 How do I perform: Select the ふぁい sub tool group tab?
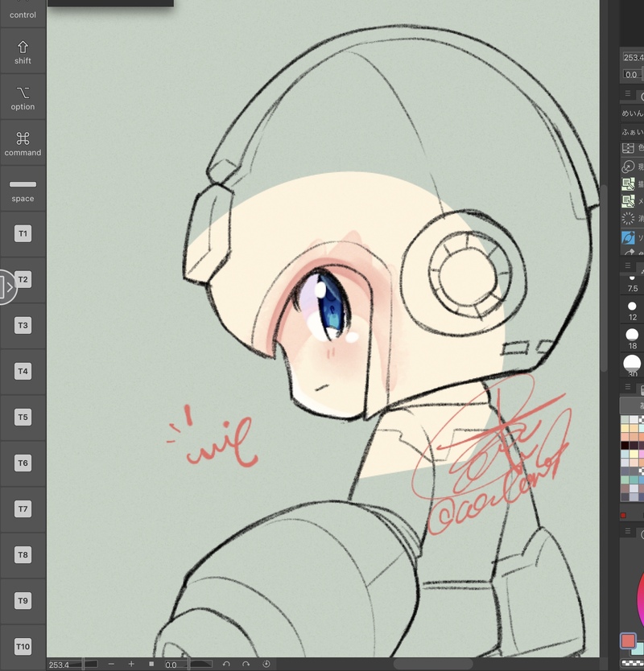point(633,132)
